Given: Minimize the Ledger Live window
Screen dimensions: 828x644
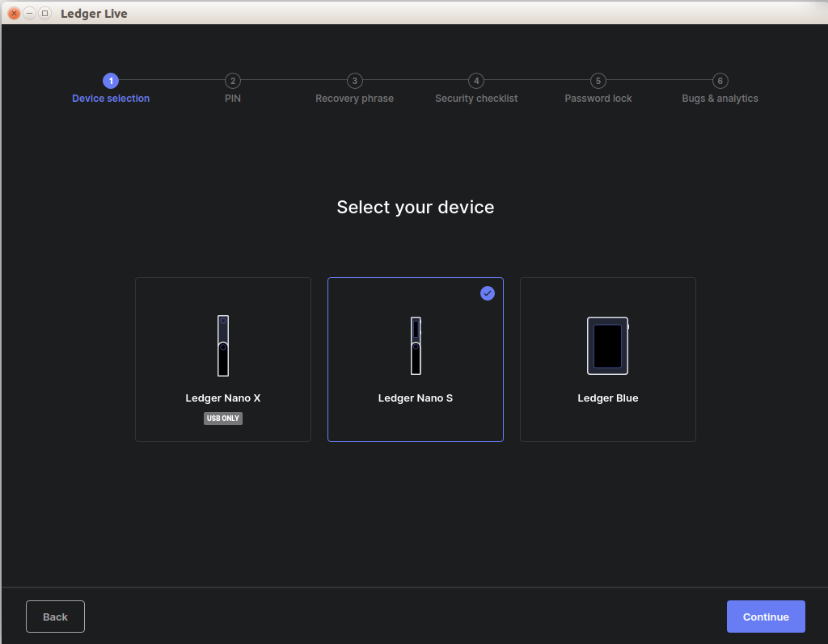Looking at the screenshot, I should tap(30, 13).
